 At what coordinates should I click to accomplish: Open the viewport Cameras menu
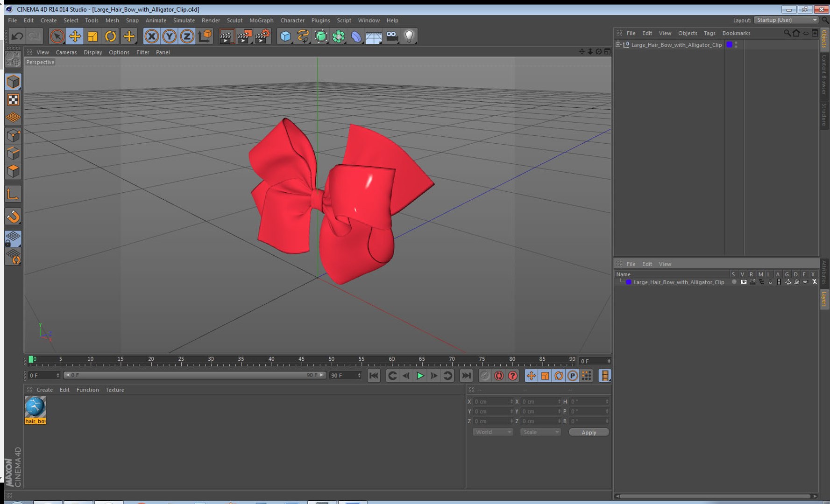66,52
